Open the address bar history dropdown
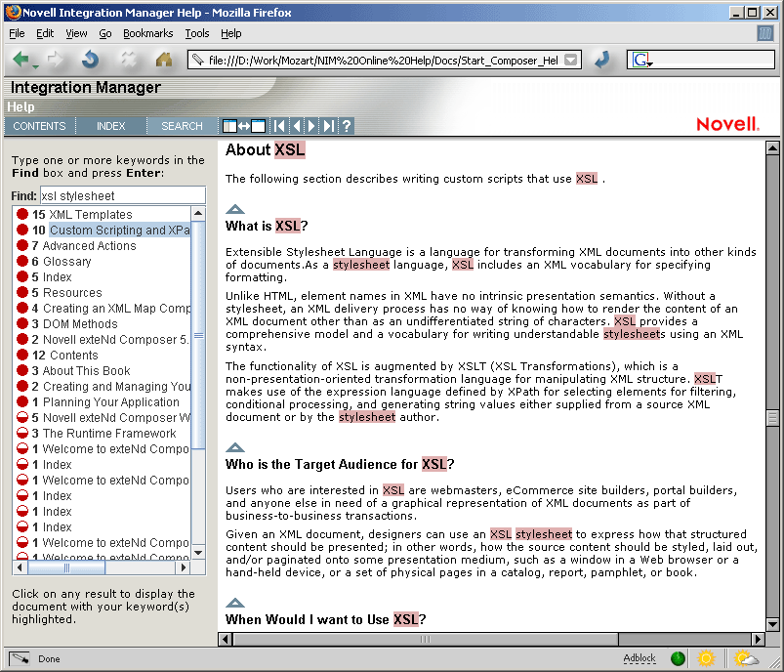Viewport: 784px width, 672px height. coord(570,60)
